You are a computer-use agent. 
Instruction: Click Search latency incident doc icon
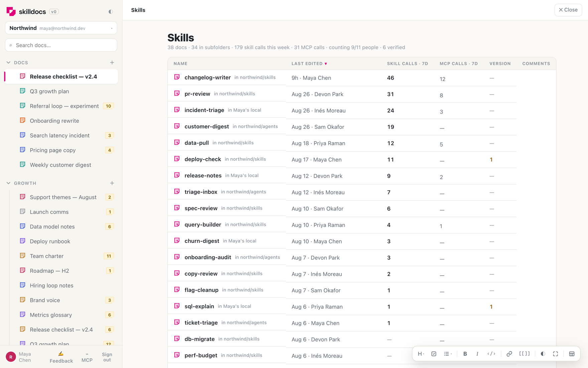(22, 135)
